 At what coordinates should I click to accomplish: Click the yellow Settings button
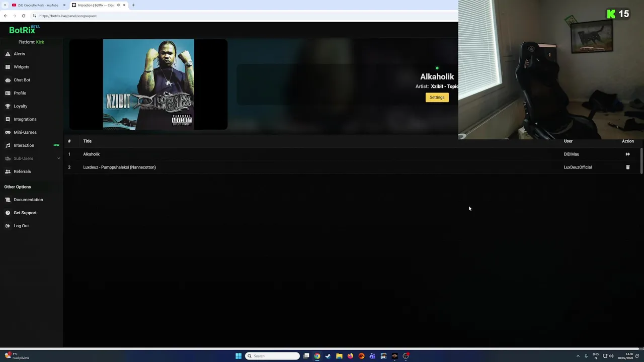(437, 98)
